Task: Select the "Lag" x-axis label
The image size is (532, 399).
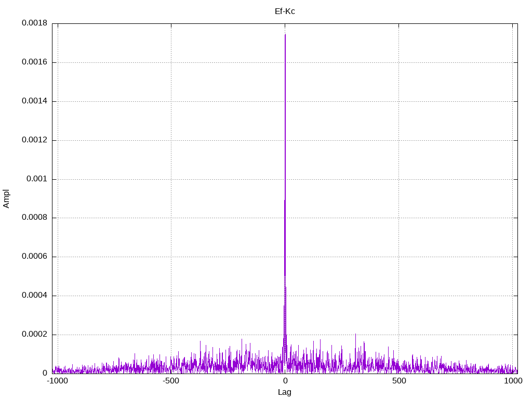Action: [x=284, y=392]
